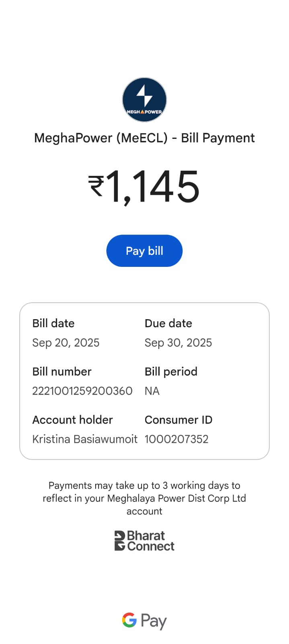Viewport: 289px width, 644px height.
Task: Tap the Due date label
Action: point(168,323)
